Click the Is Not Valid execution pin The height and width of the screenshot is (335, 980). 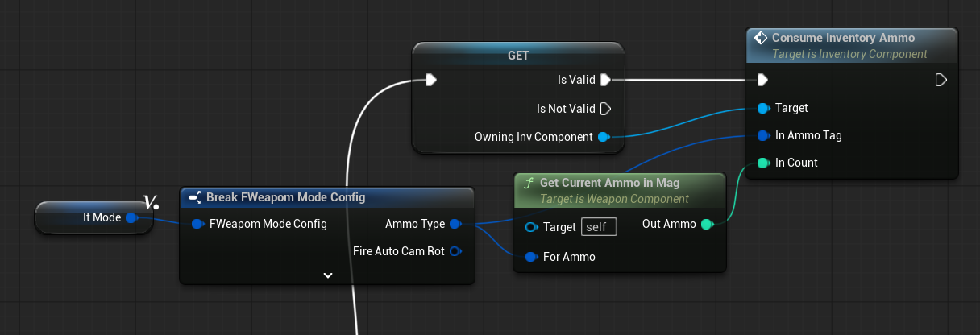606,108
